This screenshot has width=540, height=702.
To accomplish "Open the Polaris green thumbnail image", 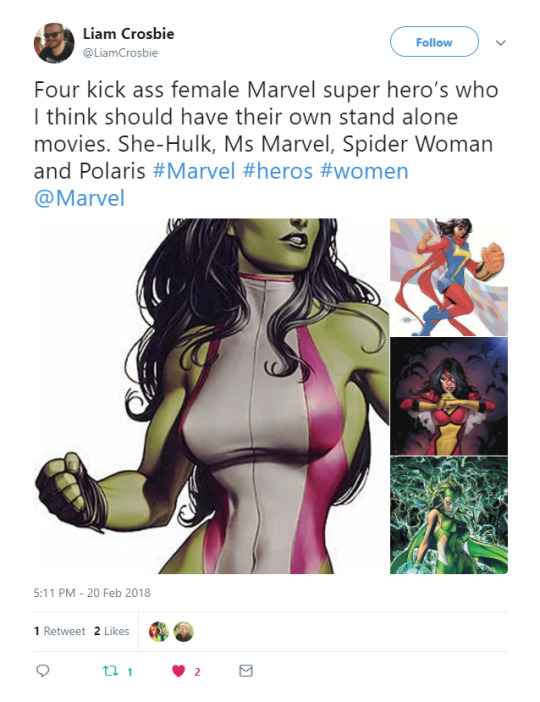I will point(449,515).
